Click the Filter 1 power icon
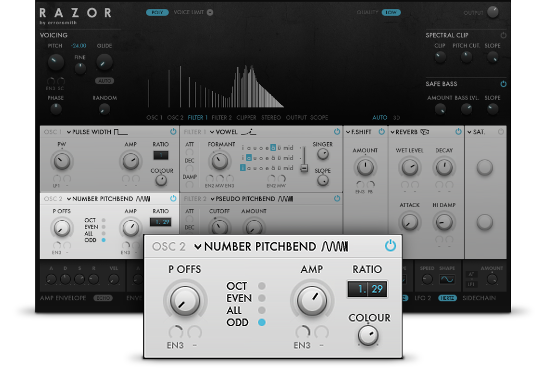 coord(337,132)
